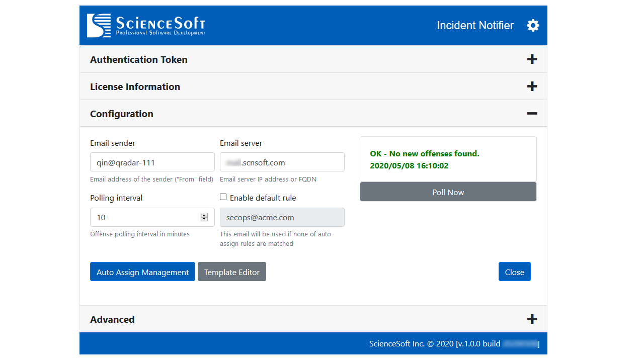Expand Authentication Token using plus icon

pos(532,59)
